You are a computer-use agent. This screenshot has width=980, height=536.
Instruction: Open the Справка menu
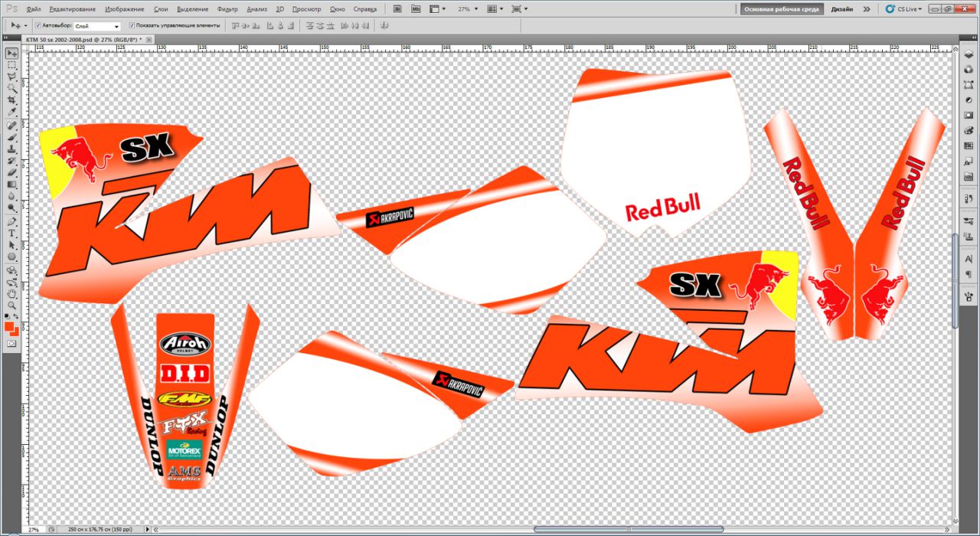pyautogui.click(x=365, y=9)
